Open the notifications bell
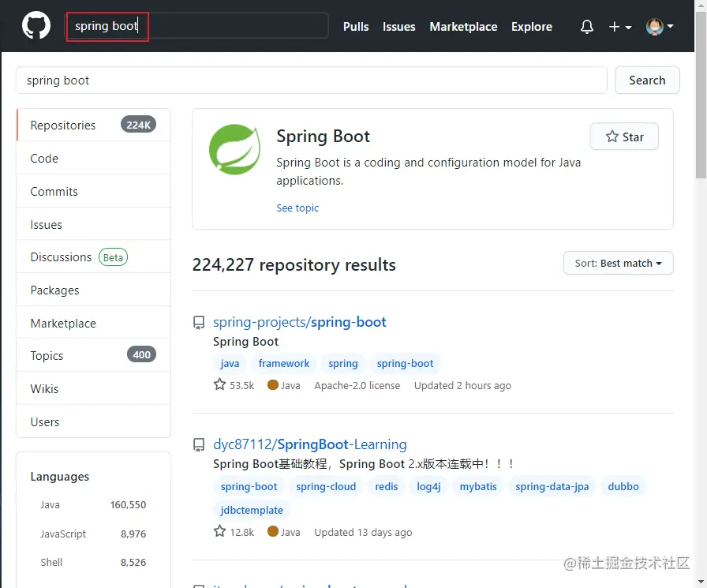This screenshot has width=707, height=588. point(586,27)
